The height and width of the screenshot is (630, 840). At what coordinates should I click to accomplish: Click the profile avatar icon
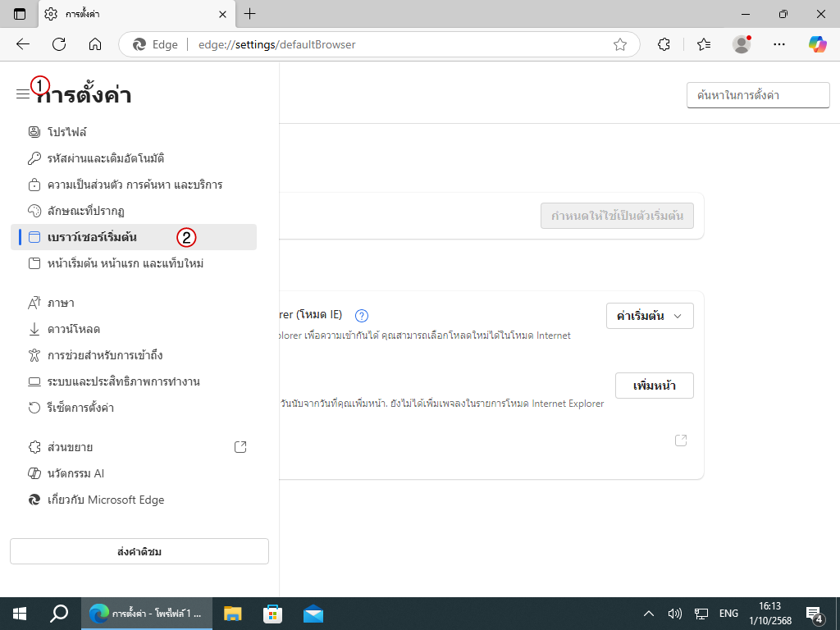click(742, 44)
